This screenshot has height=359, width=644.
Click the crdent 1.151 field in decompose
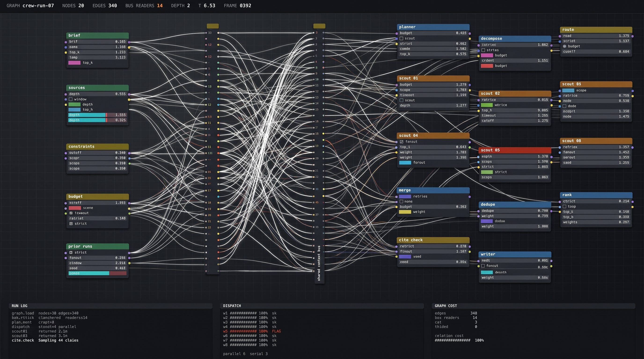[515, 61]
